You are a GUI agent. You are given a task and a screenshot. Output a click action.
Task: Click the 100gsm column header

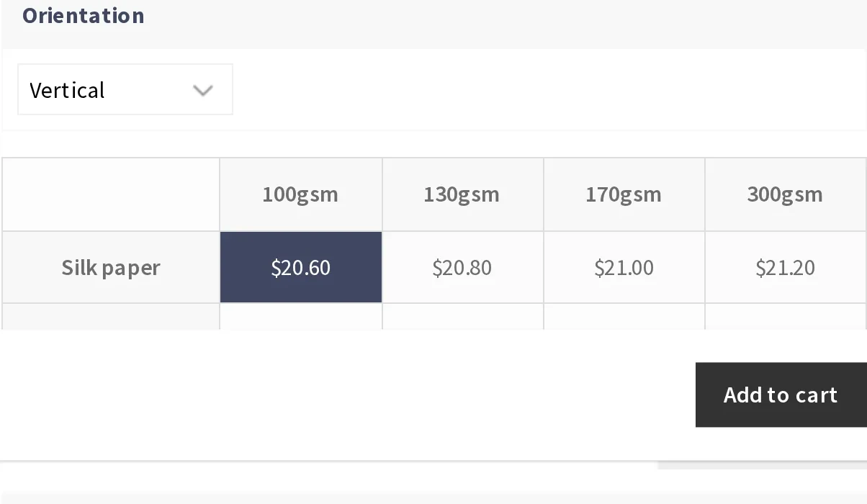301,194
